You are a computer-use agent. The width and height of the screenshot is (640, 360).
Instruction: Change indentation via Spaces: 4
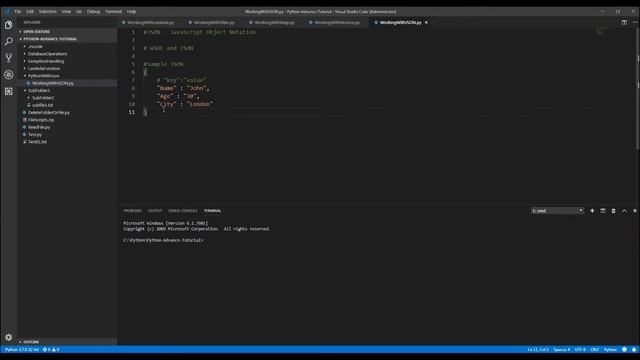click(x=562, y=349)
